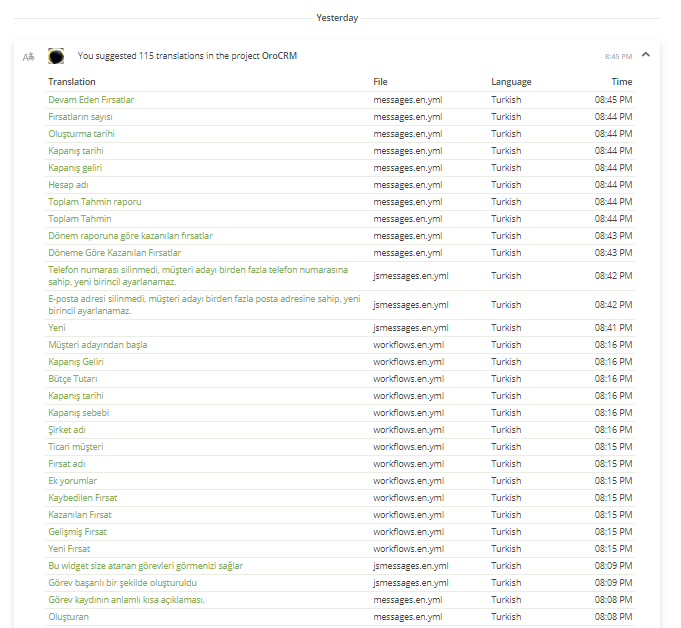Open "Döneme Göre Kazanılan Fırsatlar" translation
This screenshot has height=628, width=681.
coord(115,253)
